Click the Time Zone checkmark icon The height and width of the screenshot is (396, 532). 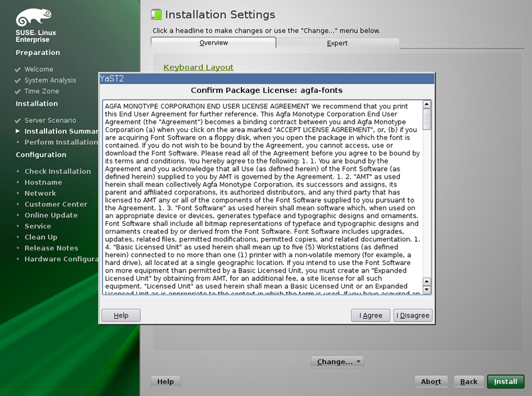tap(18, 92)
